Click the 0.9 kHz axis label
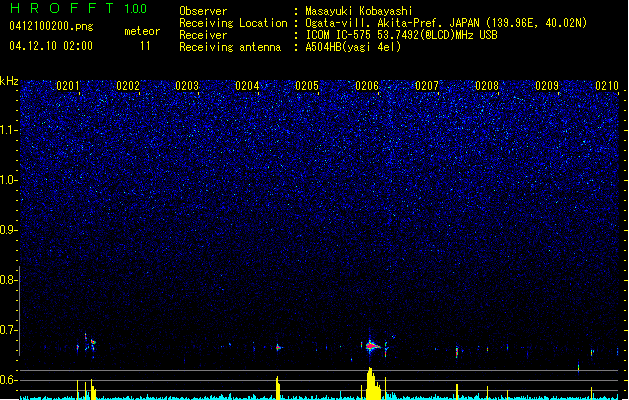Viewport: 629px width, 400px height. [x=8, y=230]
